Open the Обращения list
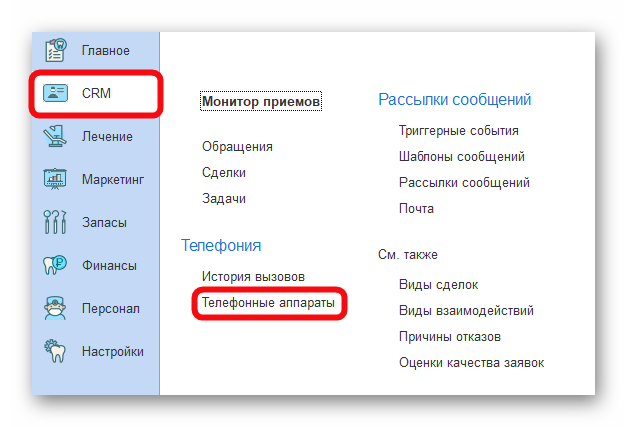Viewport: 627px width, 427px height. click(238, 147)
